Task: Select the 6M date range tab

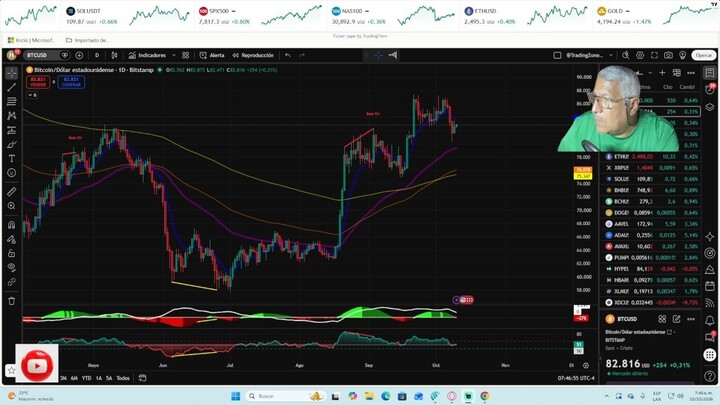Action: (x=74, y=378)
